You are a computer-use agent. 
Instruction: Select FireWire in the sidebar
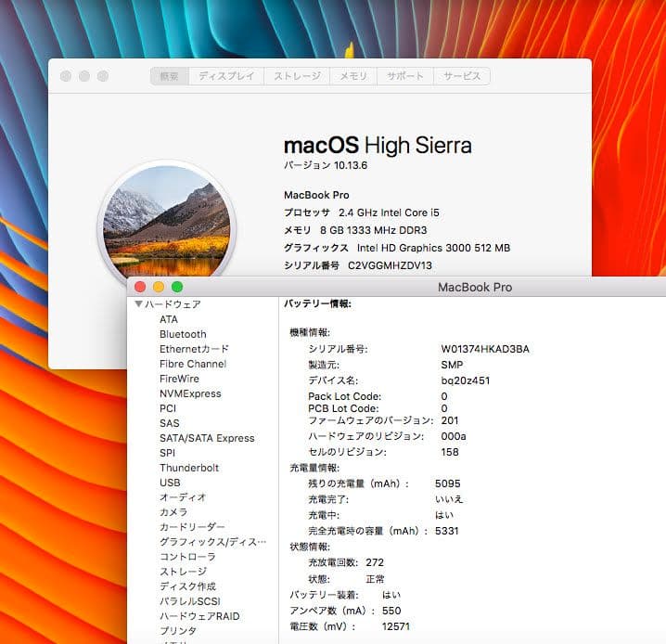(179, 379)
